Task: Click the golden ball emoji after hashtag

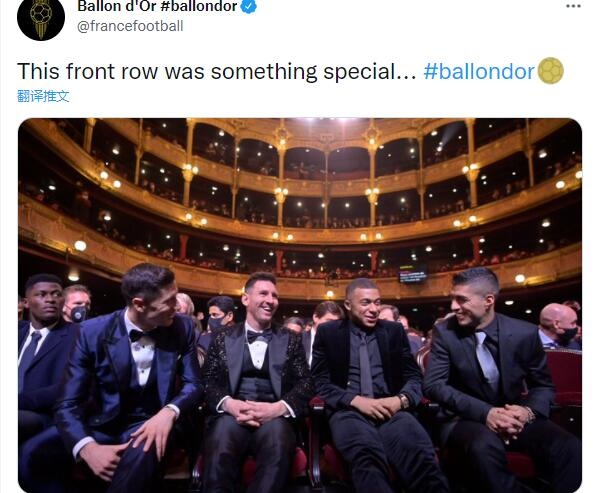Action: coord(550,71)
